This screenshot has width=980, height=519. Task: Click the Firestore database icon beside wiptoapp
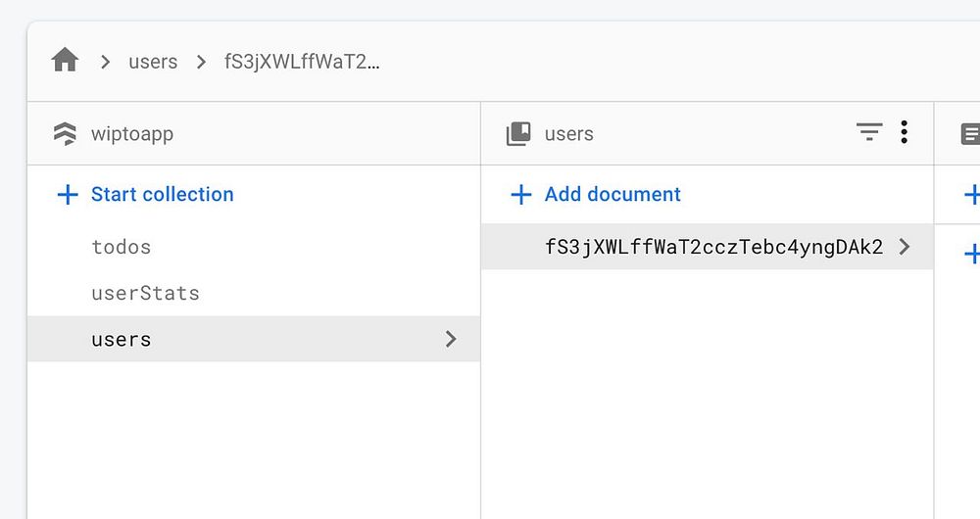click(x=65, y=134)
